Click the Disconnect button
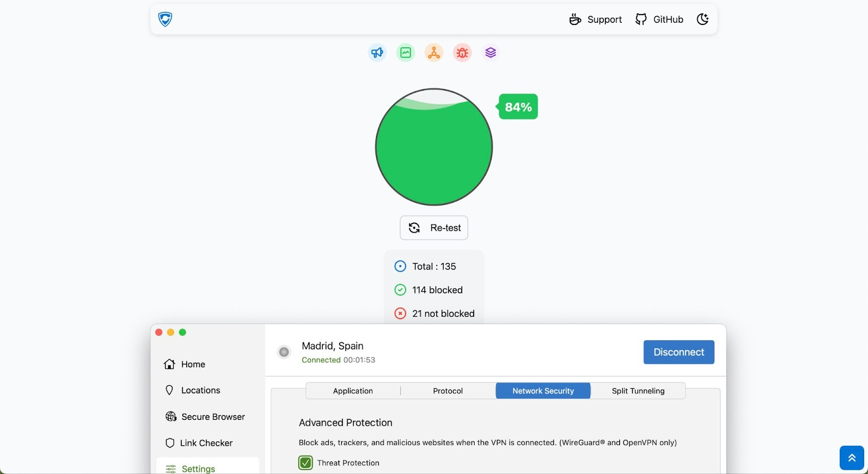This screenshot has width=868, height=474. click(679, 352)
